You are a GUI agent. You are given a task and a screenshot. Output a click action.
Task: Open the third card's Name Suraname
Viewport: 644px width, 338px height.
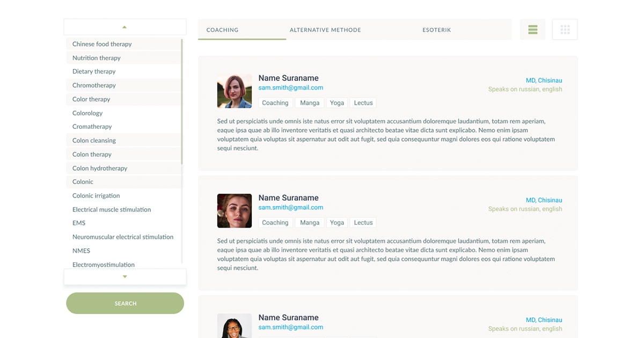coord(288,318)
